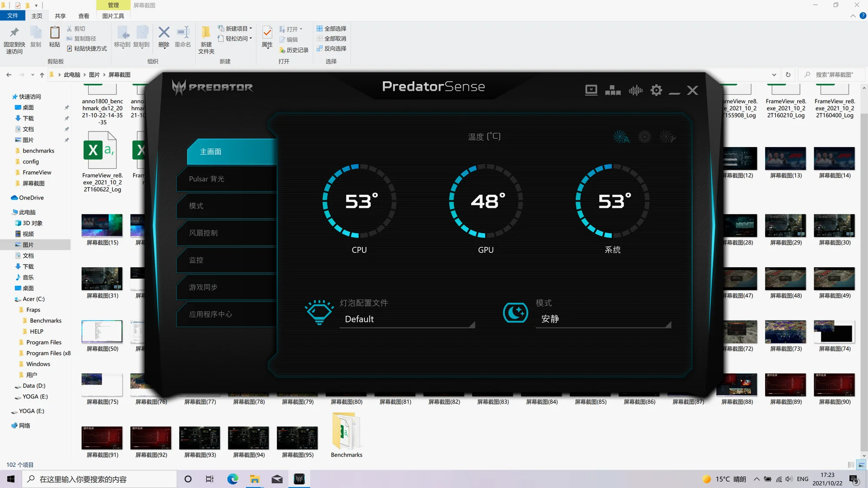Image resolution: width=868 pixels, height=488 pixels.
Task: Go back with Explorer back arrow
Action: 9,75
